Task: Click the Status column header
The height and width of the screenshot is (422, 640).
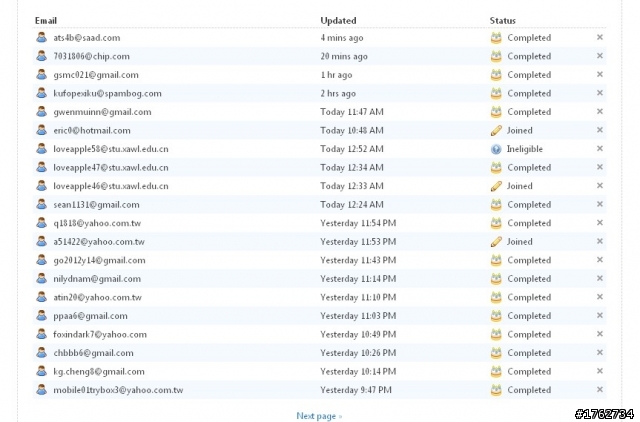Action: 502,20
